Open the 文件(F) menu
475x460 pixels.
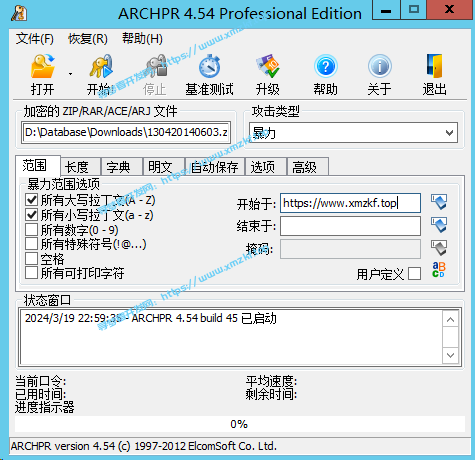click(35, 39)
